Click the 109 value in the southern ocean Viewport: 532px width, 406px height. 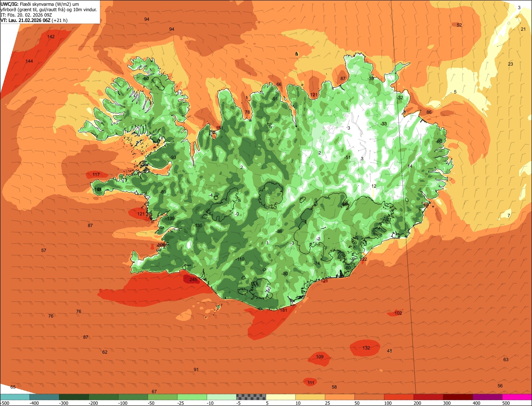(320, 357)
